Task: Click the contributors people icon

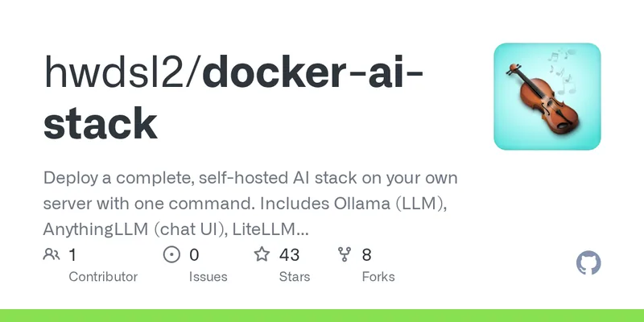Action: 52,254
